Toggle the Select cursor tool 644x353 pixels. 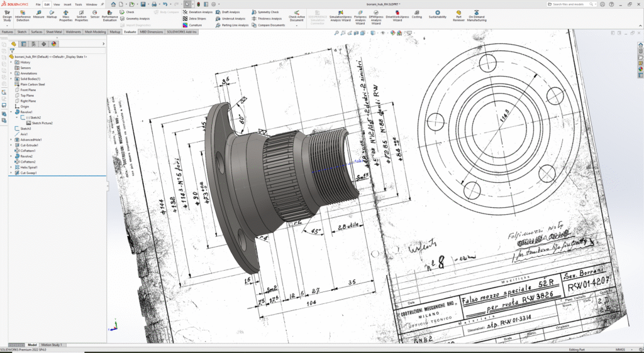[187, 4]
